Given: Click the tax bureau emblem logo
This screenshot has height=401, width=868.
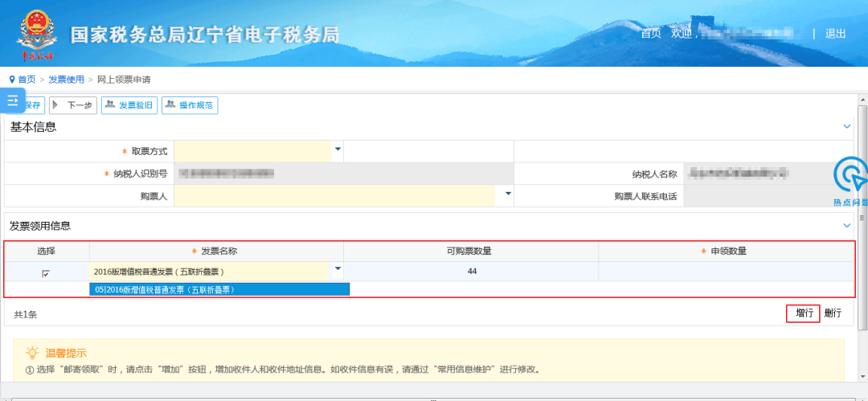Looking at the screenshot, I should coord(37,35).
